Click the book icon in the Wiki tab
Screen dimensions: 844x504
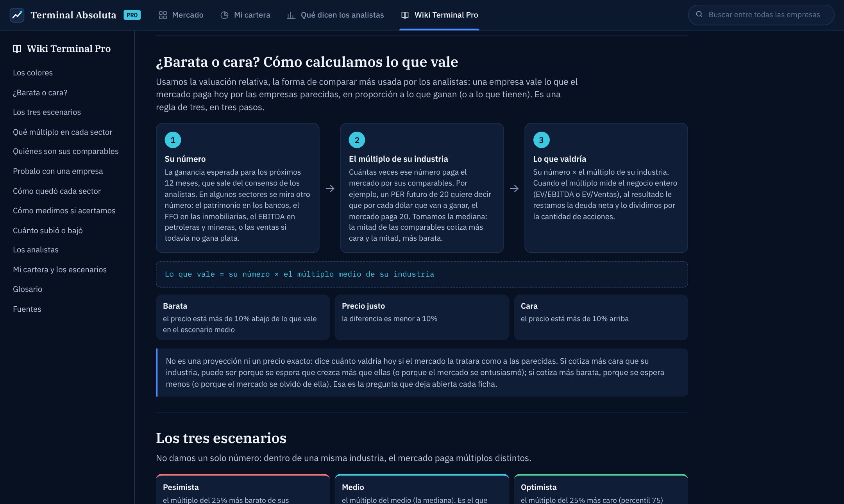point(405,15)
